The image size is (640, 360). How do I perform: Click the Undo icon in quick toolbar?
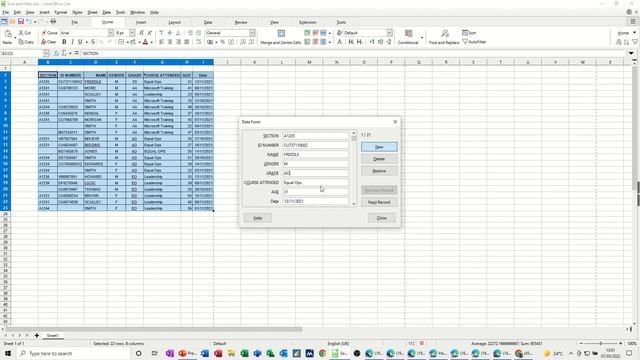coord(29,21)
